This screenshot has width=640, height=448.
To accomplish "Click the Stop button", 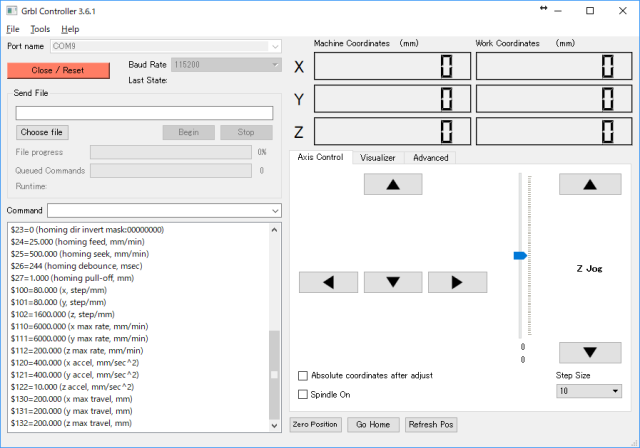I will [246, 132].
